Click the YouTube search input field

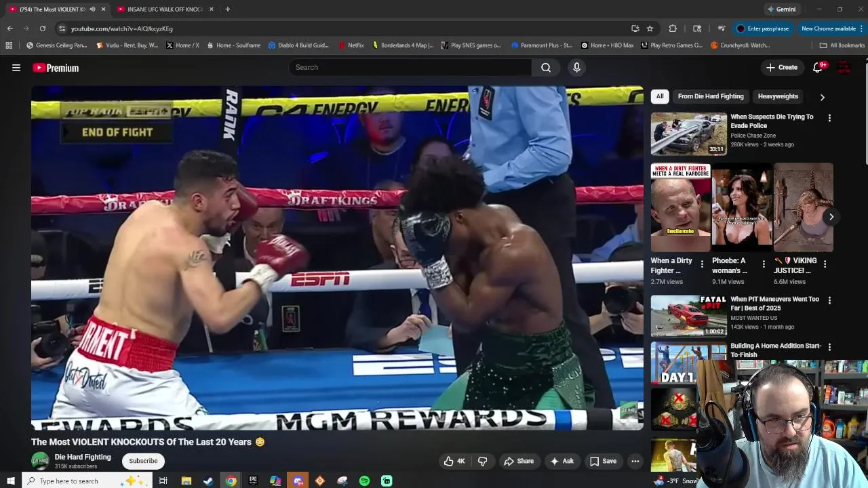click(x=410, y=67)
